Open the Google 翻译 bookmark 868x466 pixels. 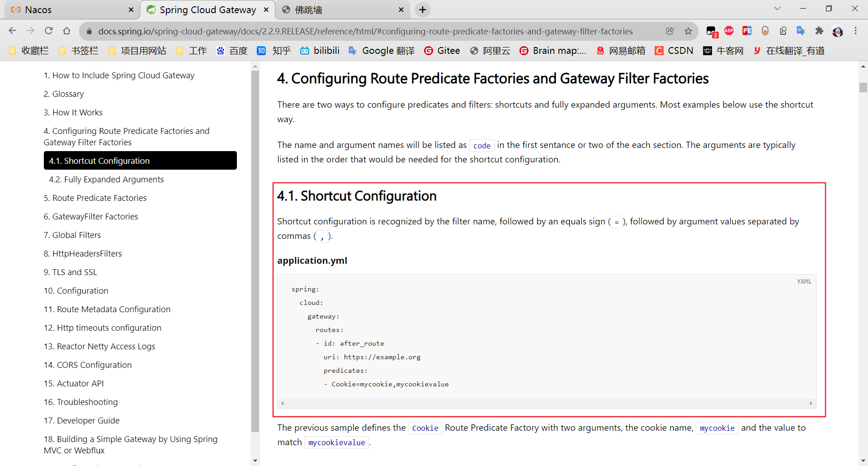pos(382,51)
